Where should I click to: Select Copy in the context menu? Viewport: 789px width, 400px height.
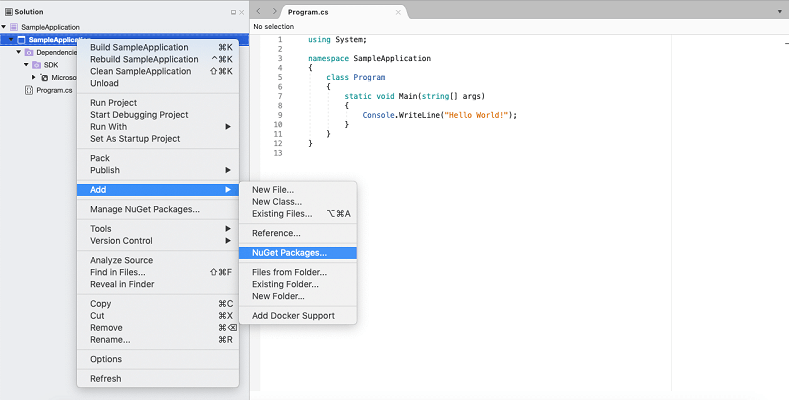[157, 303]
